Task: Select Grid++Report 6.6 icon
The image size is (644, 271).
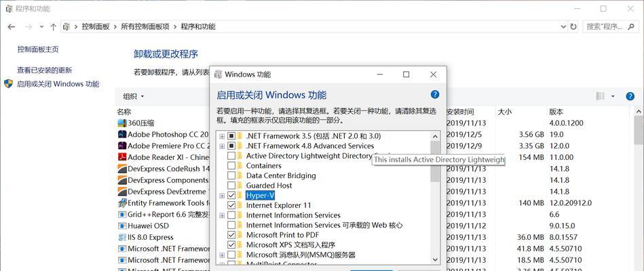Action: [122, 214]
